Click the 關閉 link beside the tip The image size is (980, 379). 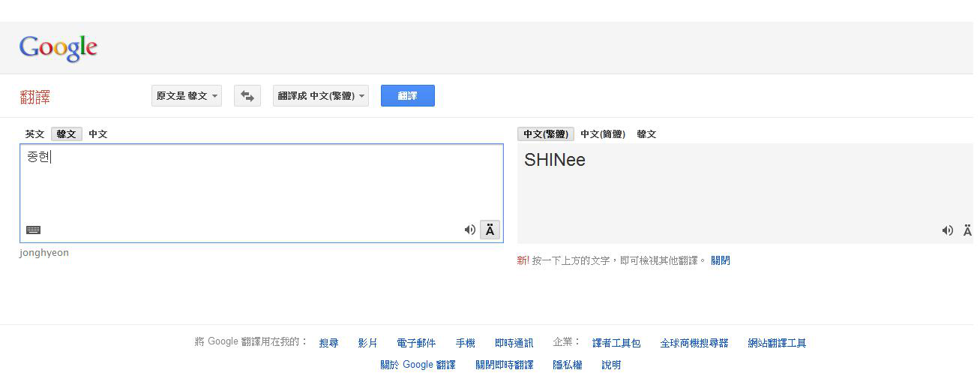click(x=720, y=260)
